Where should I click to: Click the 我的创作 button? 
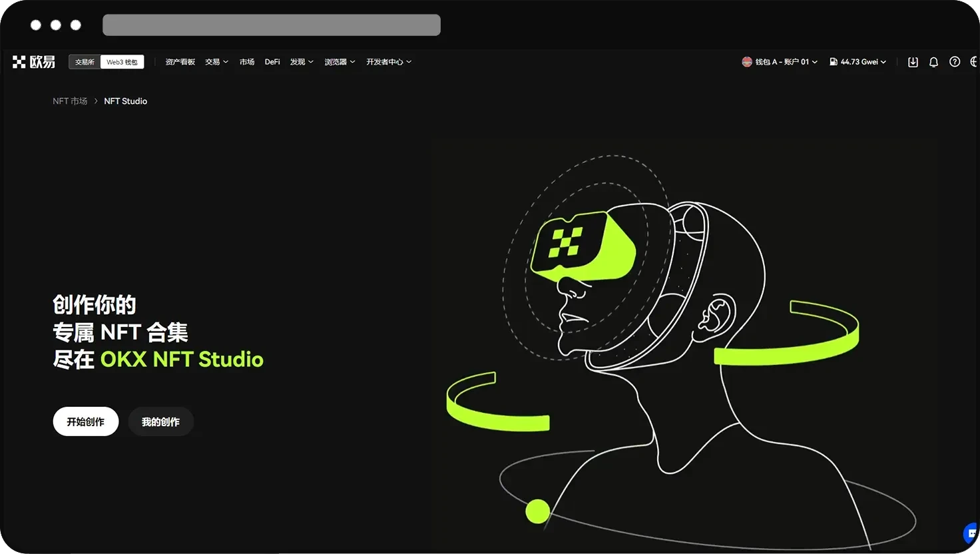pos(160,421)
